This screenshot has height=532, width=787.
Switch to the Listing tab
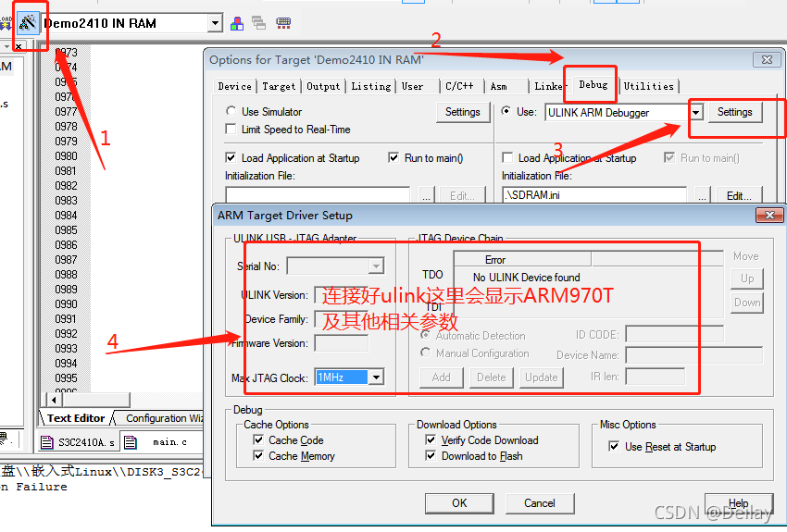[371, 86]
